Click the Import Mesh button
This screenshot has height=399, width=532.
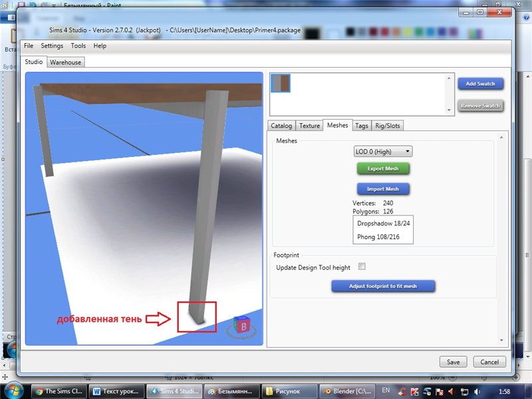(383, 189)
